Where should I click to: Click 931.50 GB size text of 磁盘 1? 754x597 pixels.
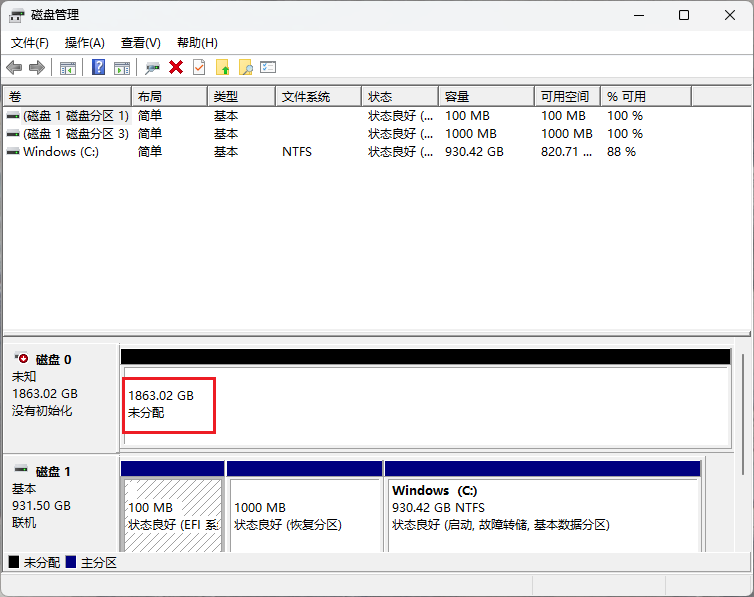[x=41, y=506]
